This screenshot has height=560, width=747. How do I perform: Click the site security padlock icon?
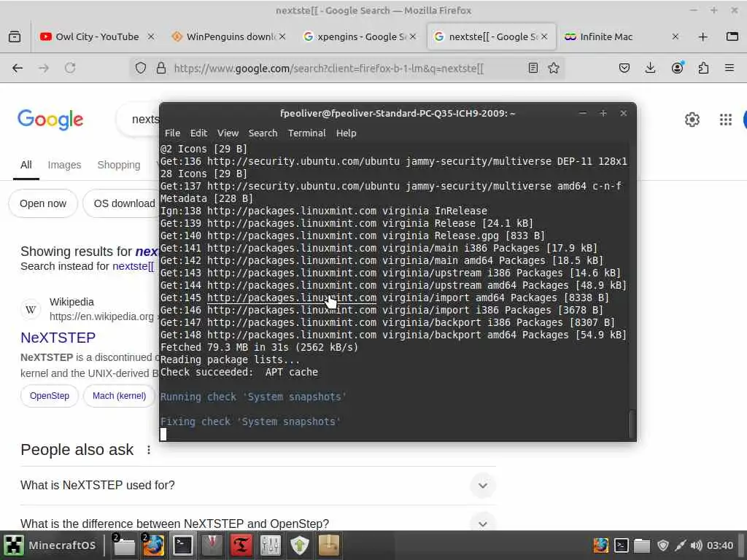click(x=161, y=68)
